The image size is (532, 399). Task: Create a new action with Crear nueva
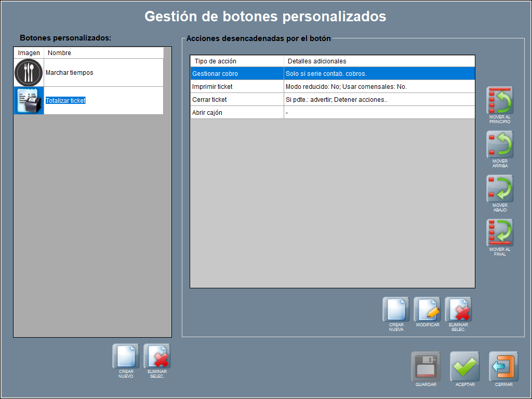point(396,310)
